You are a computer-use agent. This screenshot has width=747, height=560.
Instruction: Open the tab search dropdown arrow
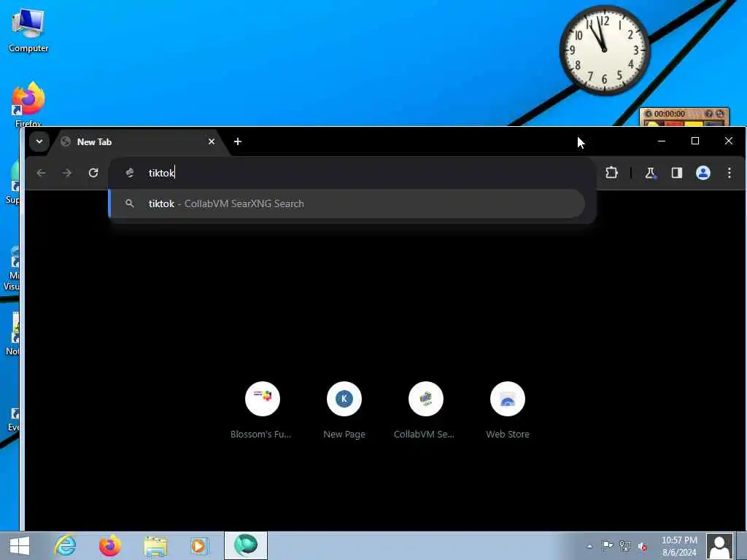tap(39, 141)
